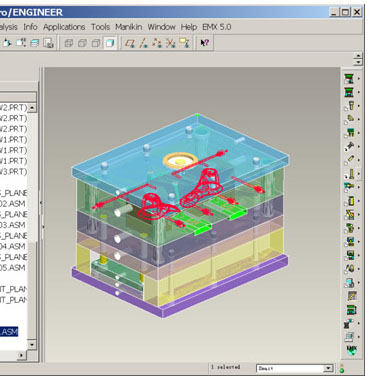The image size is (380, 380).
Task: Switch model display to Hidden Line
Action: 82,43
